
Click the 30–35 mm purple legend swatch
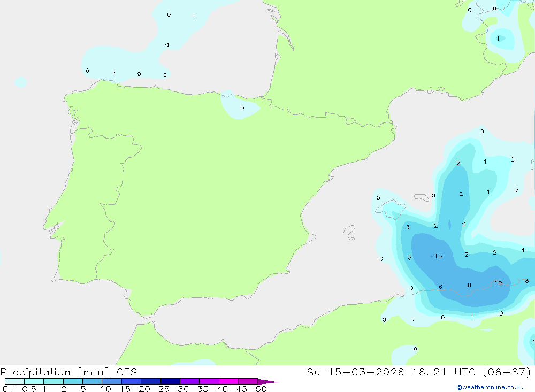tap(189, 381)
